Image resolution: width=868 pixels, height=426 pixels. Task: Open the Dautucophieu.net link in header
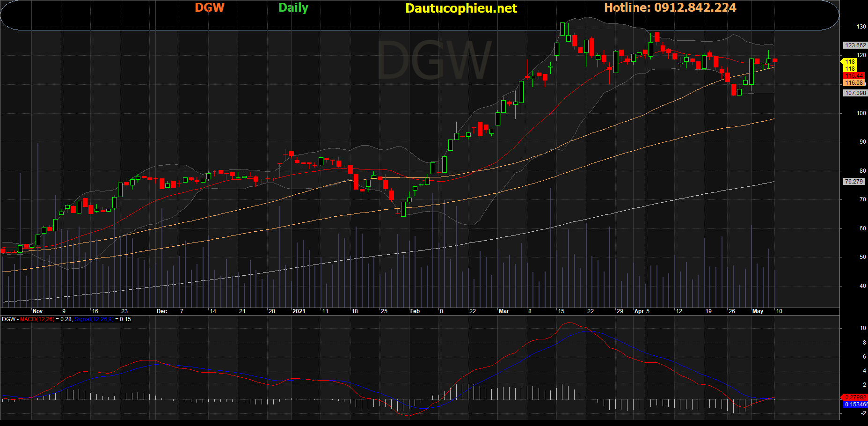coord(461,8)
